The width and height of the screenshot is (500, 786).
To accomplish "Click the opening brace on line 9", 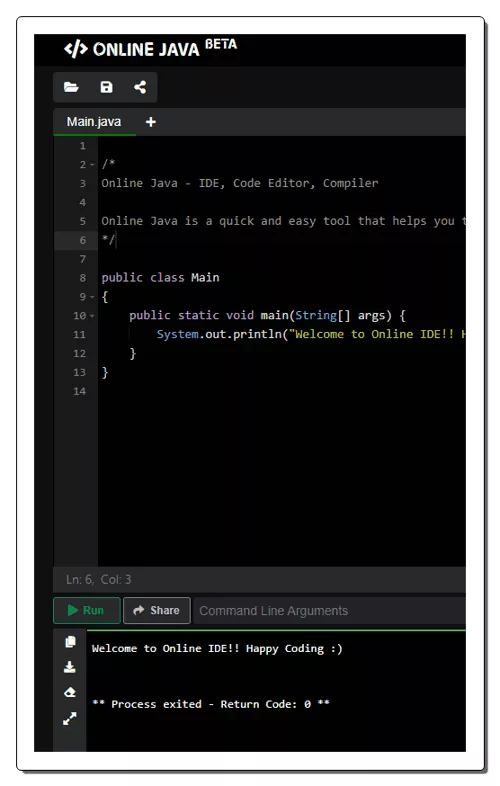I will pyautogui.click(x=105, y=297).
